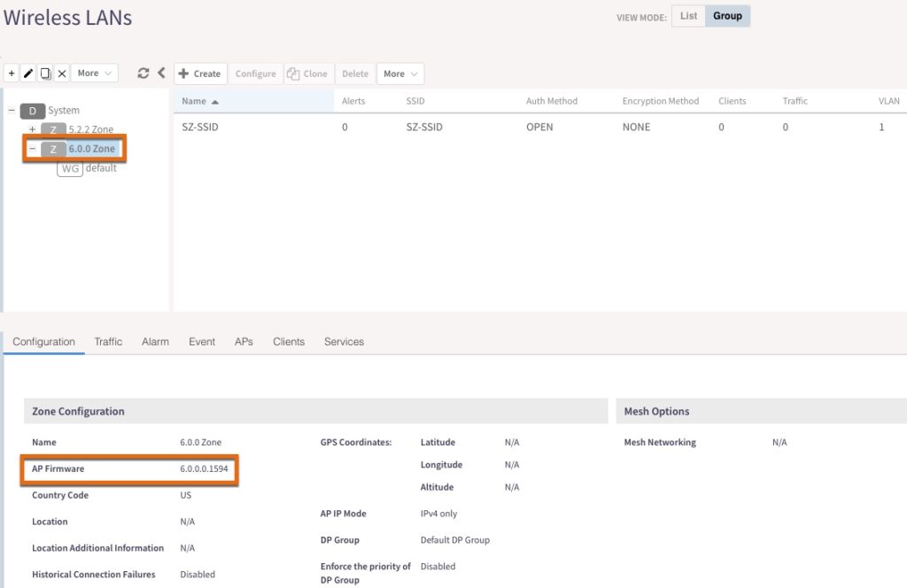
Task: Collapse the 6.0.0 Zone node
Action: click(33, 149)
